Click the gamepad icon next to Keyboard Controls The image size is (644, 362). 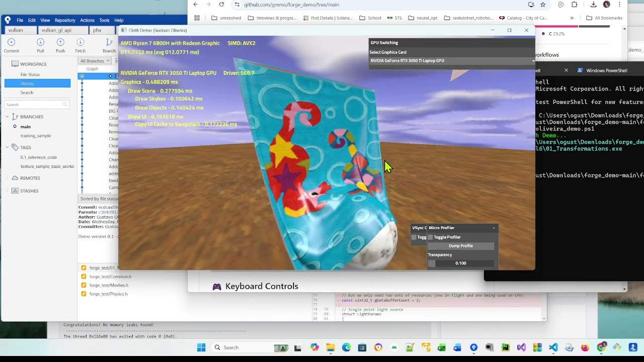216,286
